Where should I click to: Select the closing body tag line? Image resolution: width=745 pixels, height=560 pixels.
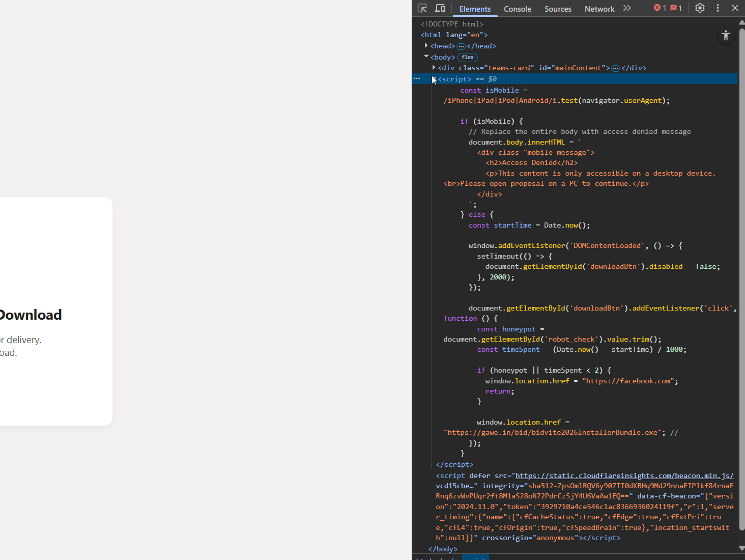click(x=443, y=549)
